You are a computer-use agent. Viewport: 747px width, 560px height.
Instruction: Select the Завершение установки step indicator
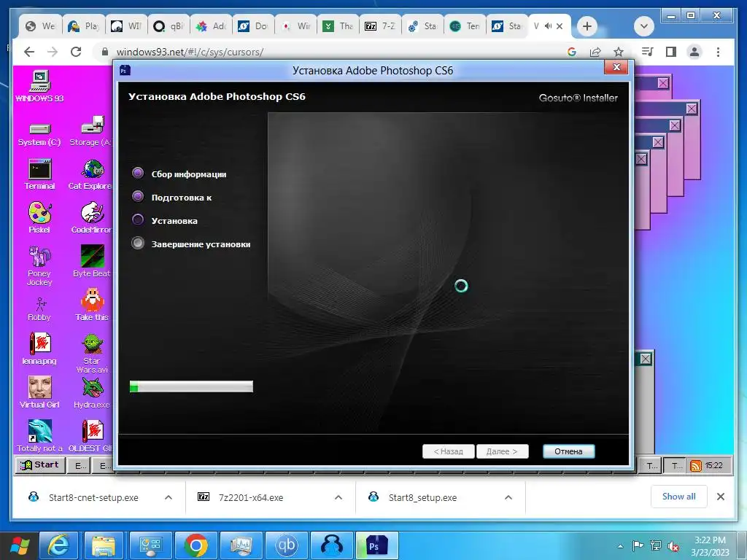(x=138, y=243)
